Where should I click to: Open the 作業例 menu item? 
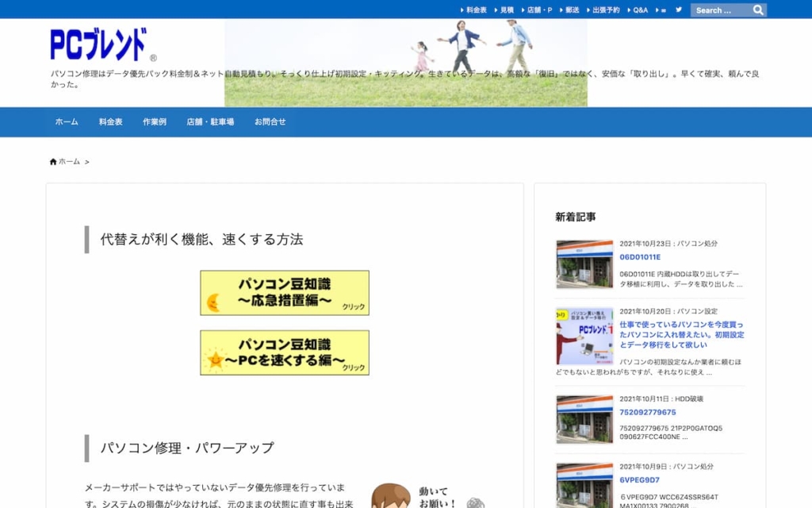(x=154, y=121)
